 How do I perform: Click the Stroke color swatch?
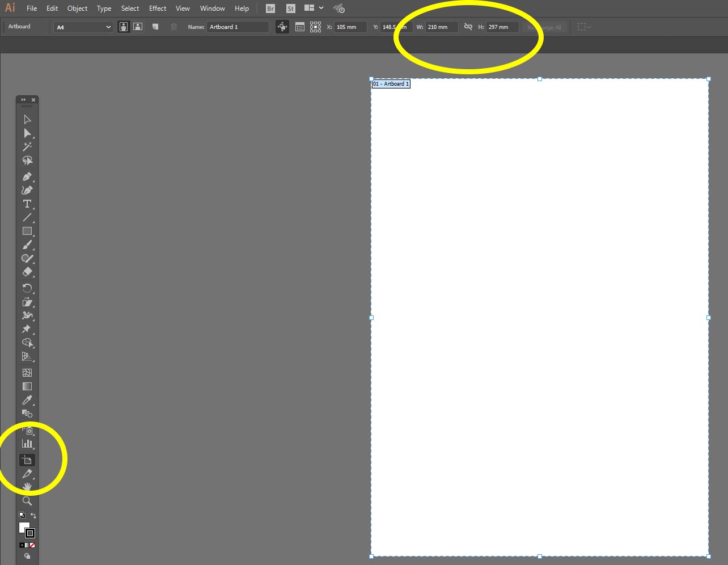click(x=30, y=533)
